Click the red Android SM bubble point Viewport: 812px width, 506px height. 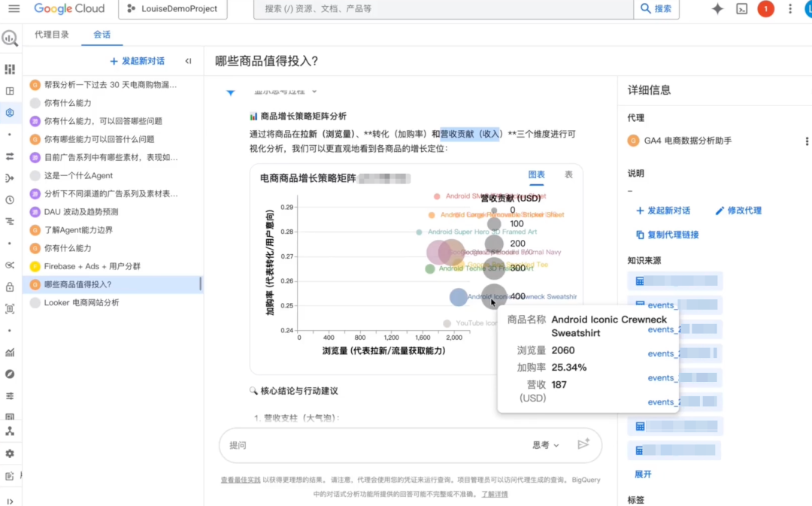coord(437,196)
